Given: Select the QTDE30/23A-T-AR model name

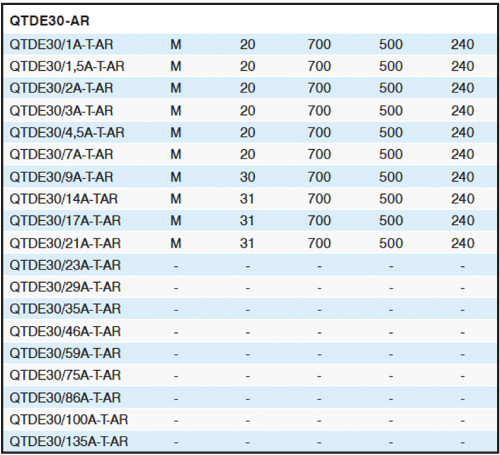Looking at the screenshot, I should (x=65, y=265).
